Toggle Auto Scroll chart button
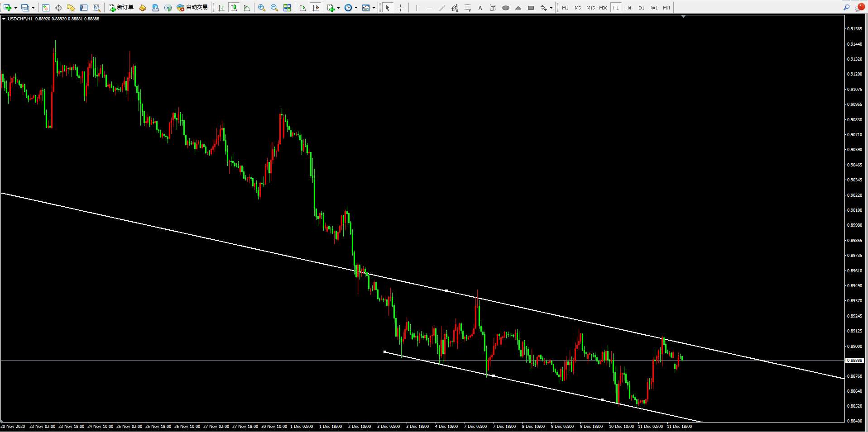Screen dimensions: 868x432 pos(303,8)
